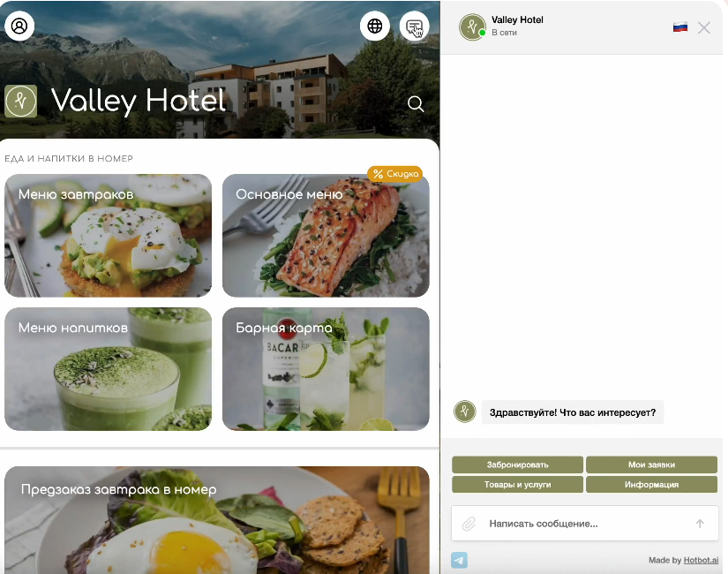Open the Основное меню card
The height and width of the screenshot is (574, 728).
tap(326, 236)
